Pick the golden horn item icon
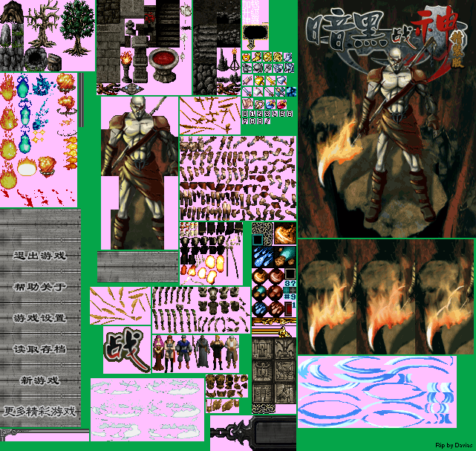The image size is (476, 451). click(256, 56)
